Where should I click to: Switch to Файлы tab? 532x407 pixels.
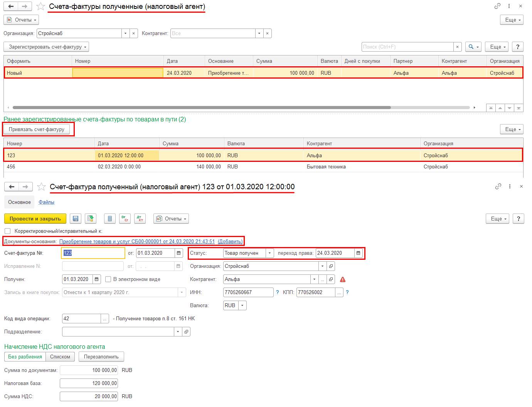(x=47, y=202)
